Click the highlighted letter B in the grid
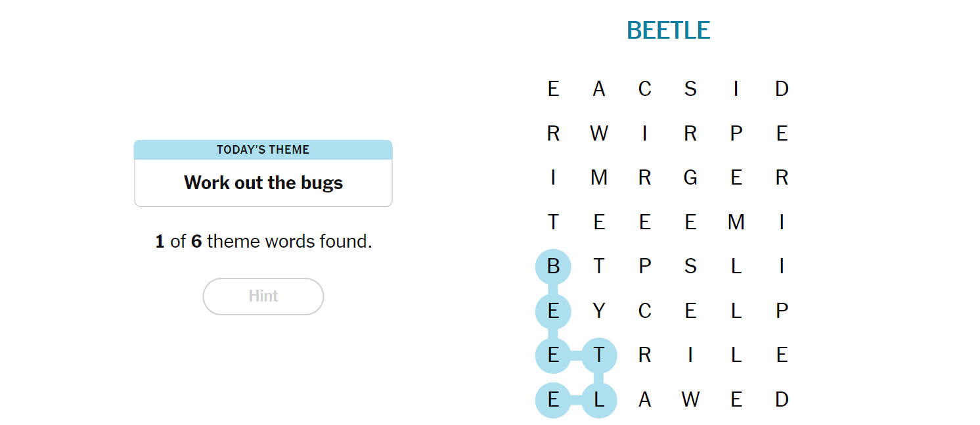980x425 pixels. [553, 266]
